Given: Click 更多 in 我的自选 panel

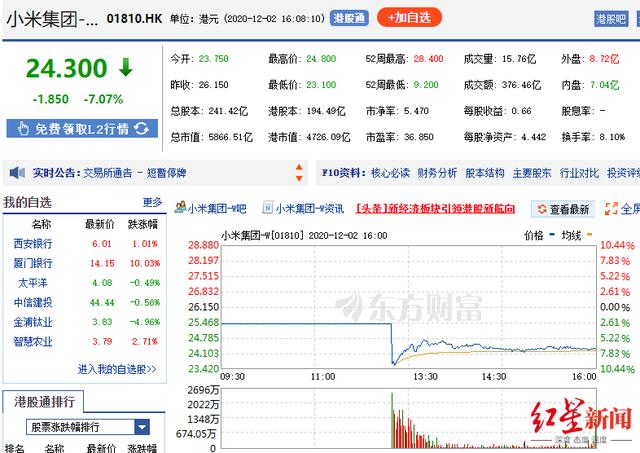Looking at the screenshot, I should (x=152, y=202).
